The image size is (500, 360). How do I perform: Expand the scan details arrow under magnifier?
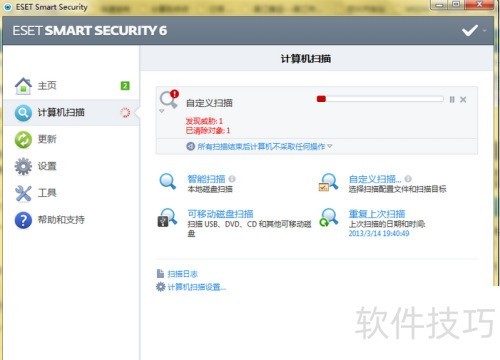(162, 111)
